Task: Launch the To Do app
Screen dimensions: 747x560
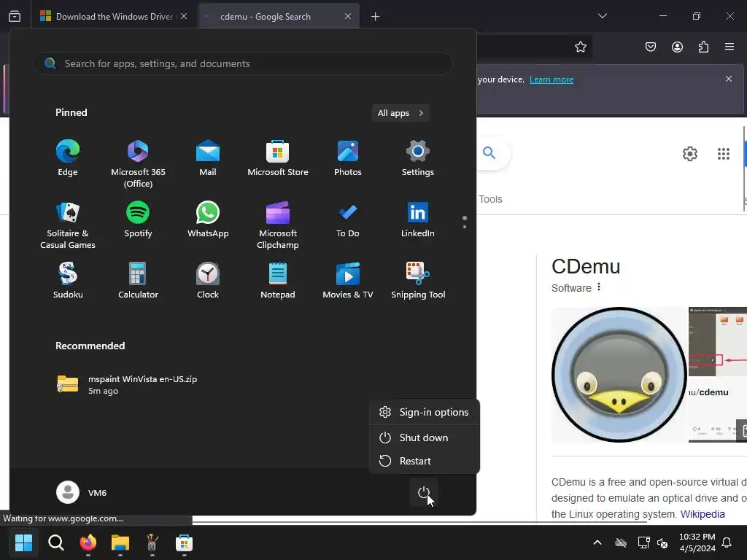Action: [x=348, y=219]
